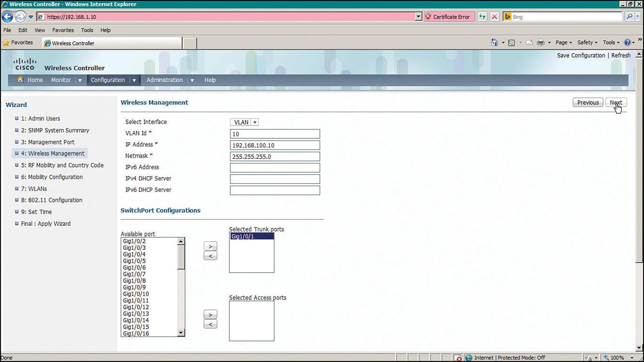Click the IPv6 Address input field
Viewport: 644px width, 362px height.
(275, 168)
